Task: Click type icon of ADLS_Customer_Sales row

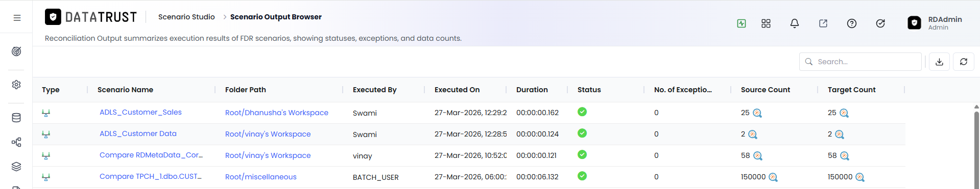Action: click(x=46, y=113)
